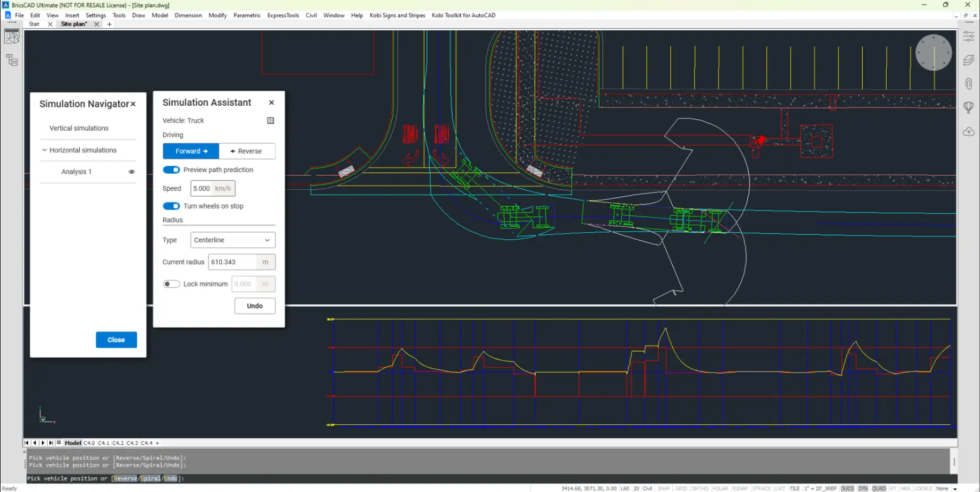Open the vehicle list icon next to Vehicle: Truck
This screenshot has width=980, height=492.
pos(270,120)
